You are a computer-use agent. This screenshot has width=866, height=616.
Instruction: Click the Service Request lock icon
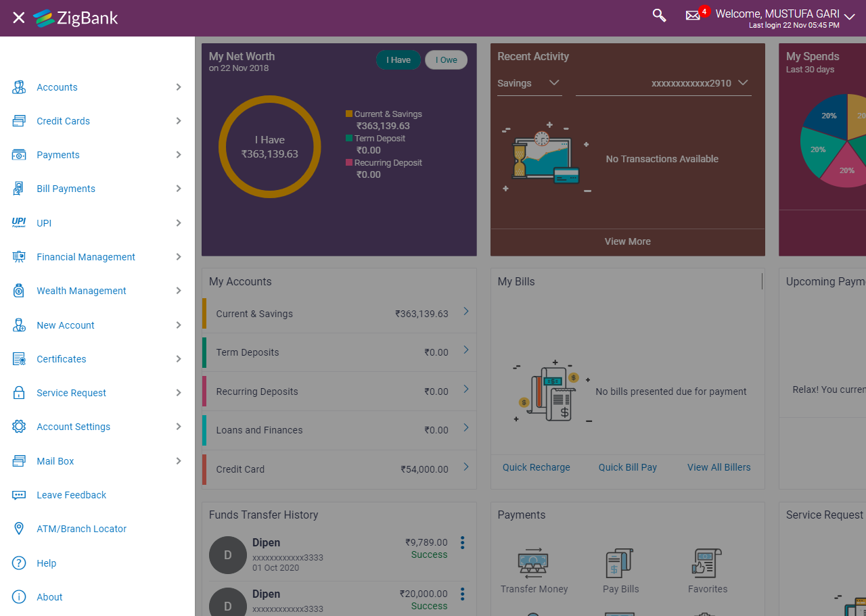pyautogui.click(x=19, y=393)
